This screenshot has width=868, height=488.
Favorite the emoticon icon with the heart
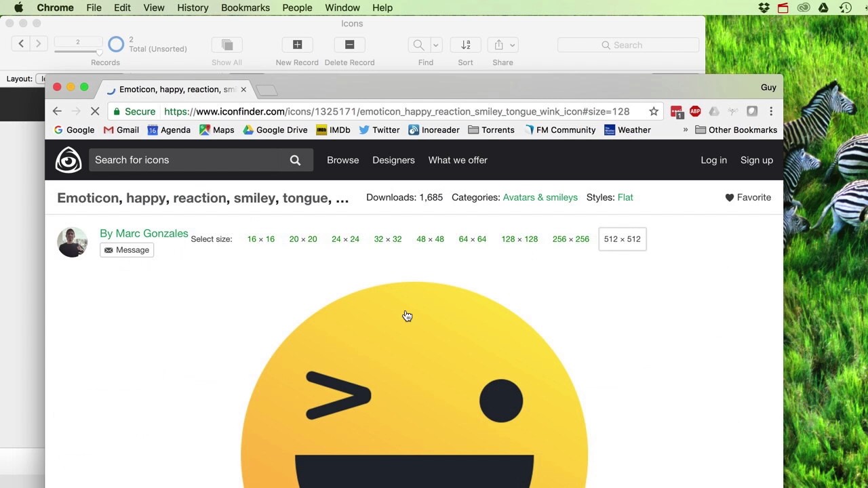pos(729,197)
